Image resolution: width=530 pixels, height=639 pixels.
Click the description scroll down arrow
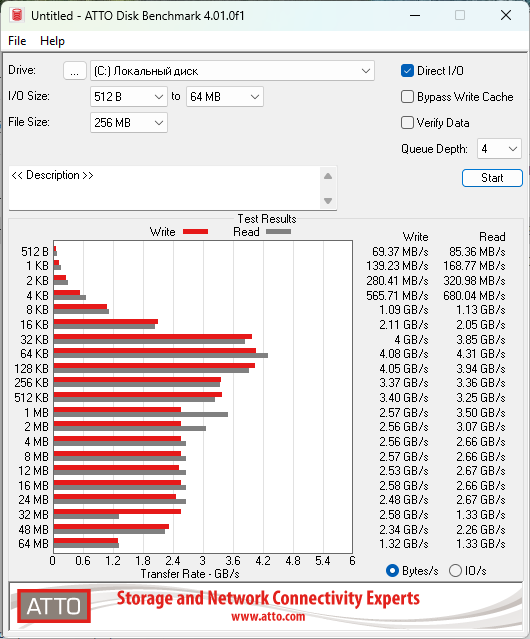[x=328, y=201]
